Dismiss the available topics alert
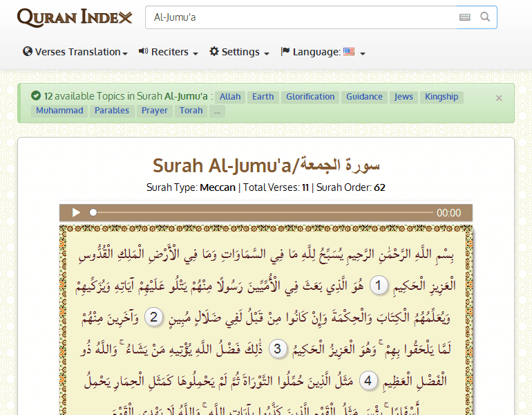The image size is (532, 415). [x=499, y=98]
